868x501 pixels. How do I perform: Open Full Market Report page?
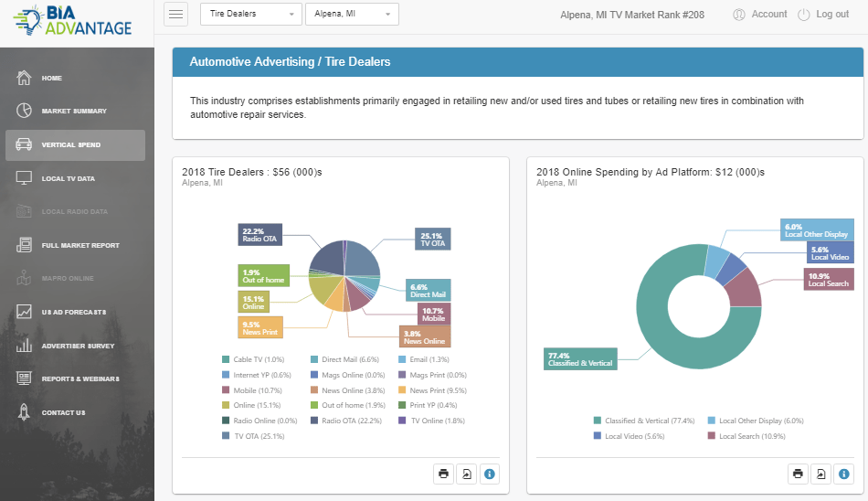pos(75,245)
